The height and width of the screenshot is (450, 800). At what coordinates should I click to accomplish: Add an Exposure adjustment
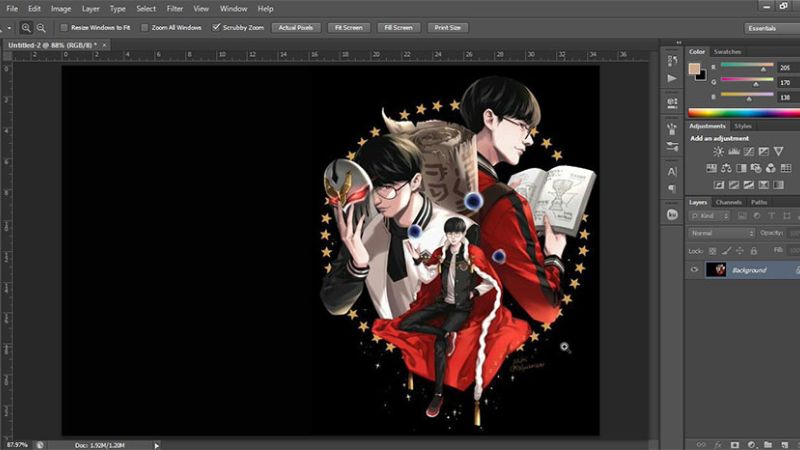tap(763, 152)
